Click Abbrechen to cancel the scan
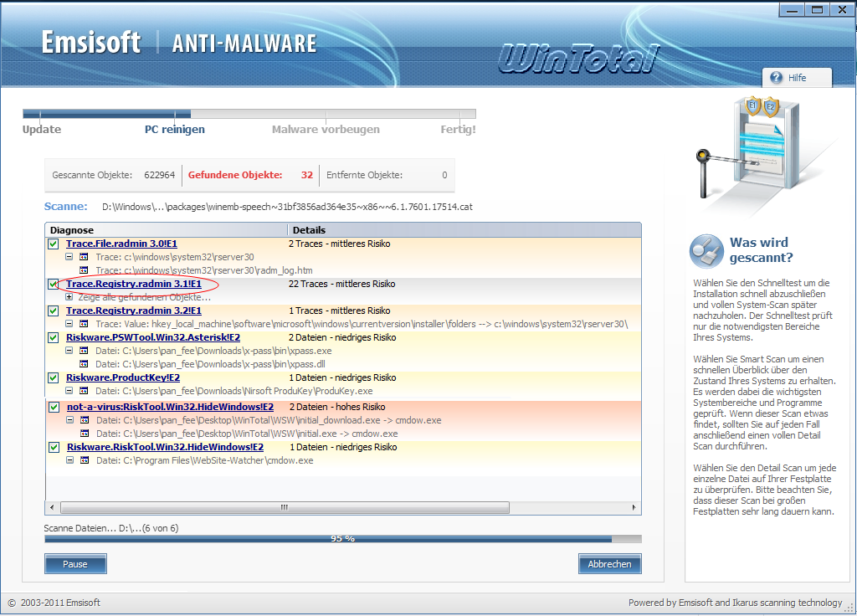 point(609,564)
